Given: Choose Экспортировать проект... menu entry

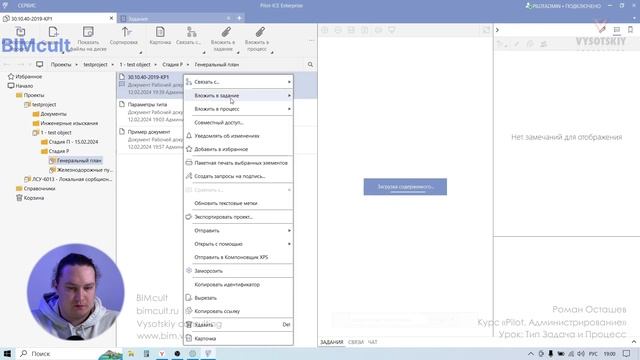Looking at the screenshot, I should coord(238,217).
